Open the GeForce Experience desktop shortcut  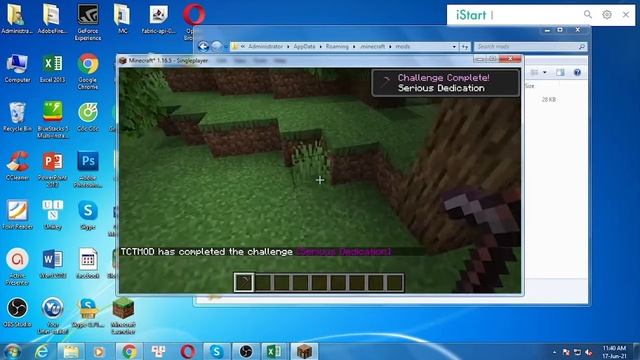(x=88, y=21)
